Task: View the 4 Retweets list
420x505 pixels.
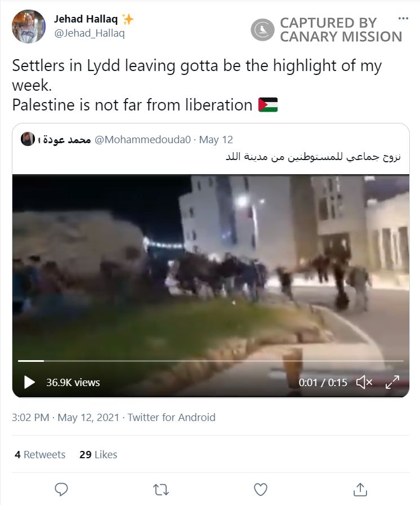Action: click(x=40, y=454)
